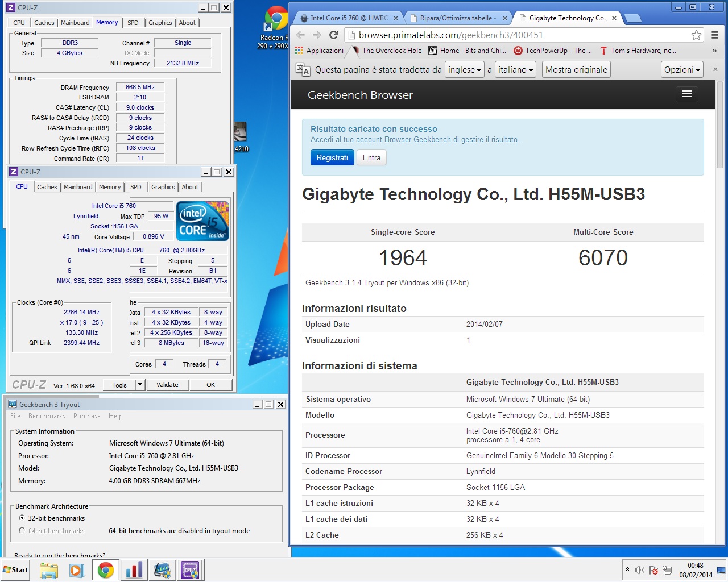Open the Windows Start menu
This screenshot has width=728, height=582.
pyautogui.click(x=16, y=570)
